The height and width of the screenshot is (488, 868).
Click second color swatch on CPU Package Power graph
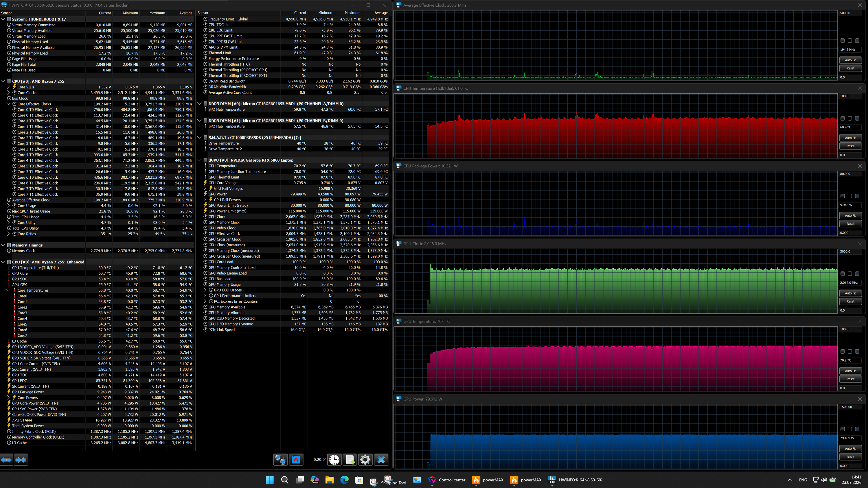[850, 196]
